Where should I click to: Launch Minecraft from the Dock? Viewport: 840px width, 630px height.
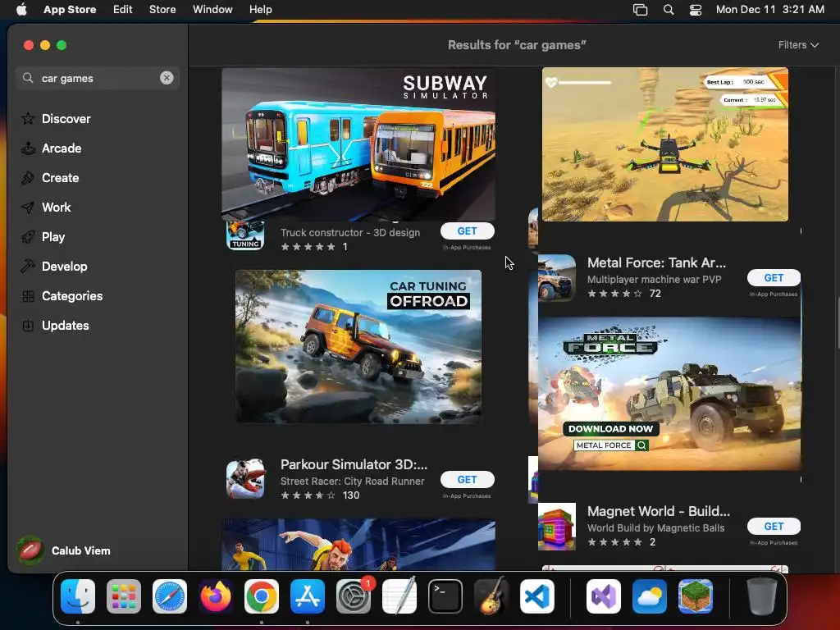(696, 596)
